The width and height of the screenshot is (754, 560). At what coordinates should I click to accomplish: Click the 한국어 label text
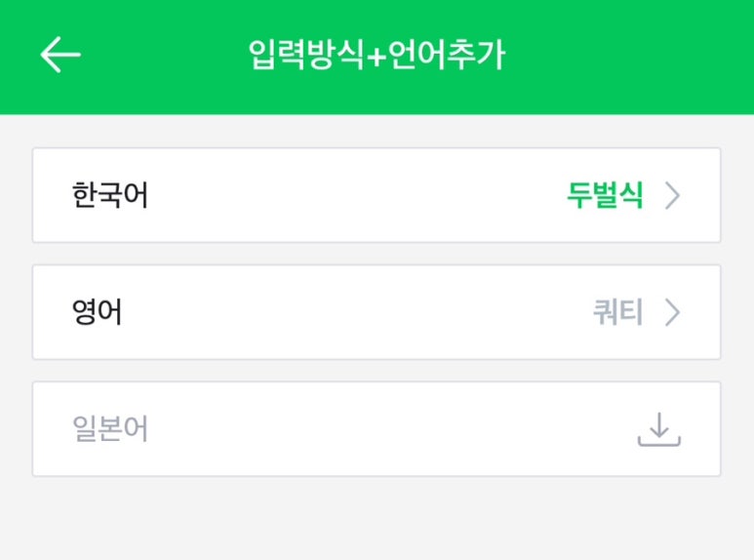click(110, 196)
